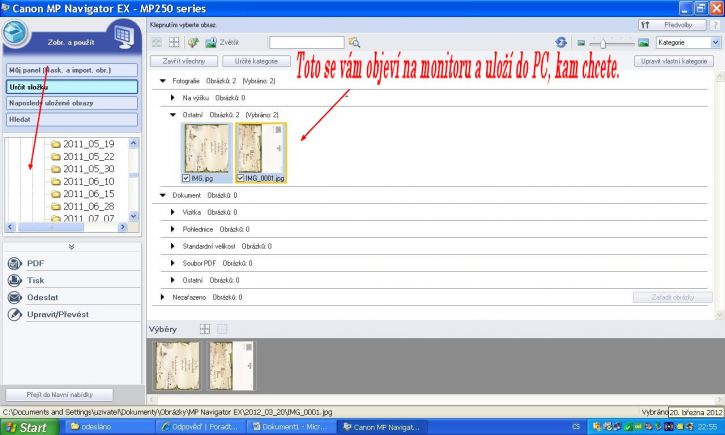The height and width of the screenshot is (435, 725).
Task: Select the IMG.jpg thumbnail
Action: pyautogui.click(x=207, y=148)
